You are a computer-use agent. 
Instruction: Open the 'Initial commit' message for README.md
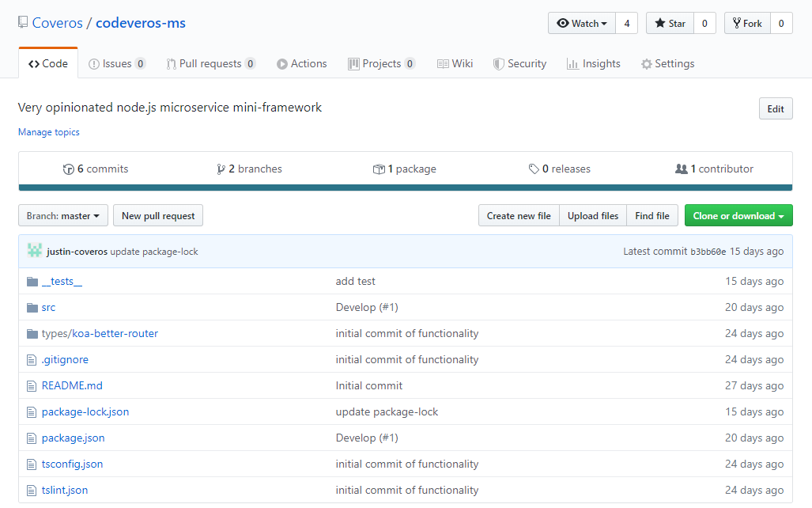point(368,385)
